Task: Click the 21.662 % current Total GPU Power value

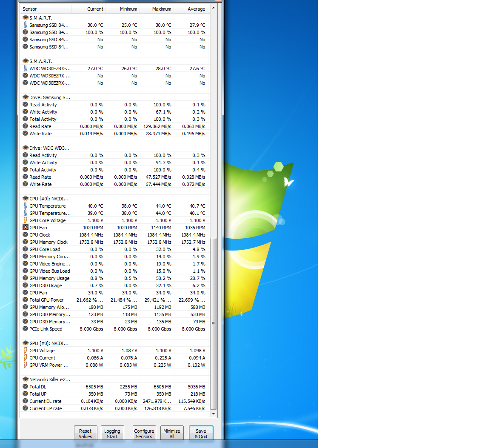Action: pos(89,300)
